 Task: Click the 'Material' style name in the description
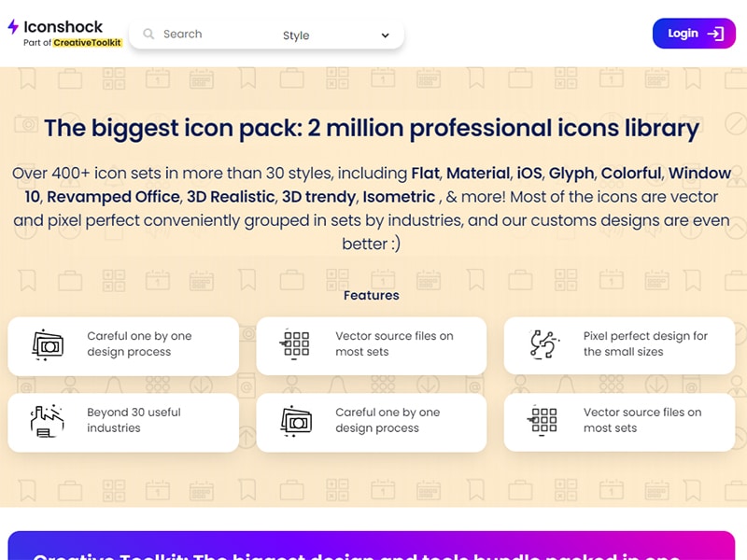tap(478, 173)
